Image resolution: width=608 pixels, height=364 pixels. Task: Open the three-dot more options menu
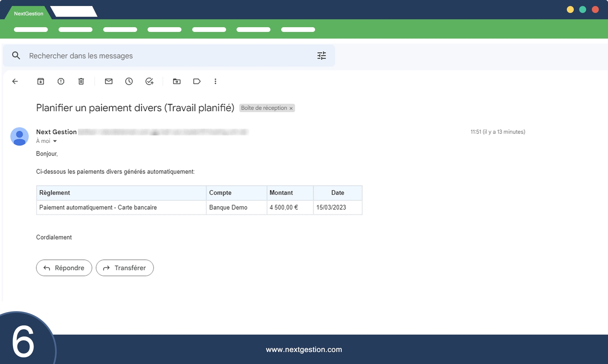click(215, 82)
